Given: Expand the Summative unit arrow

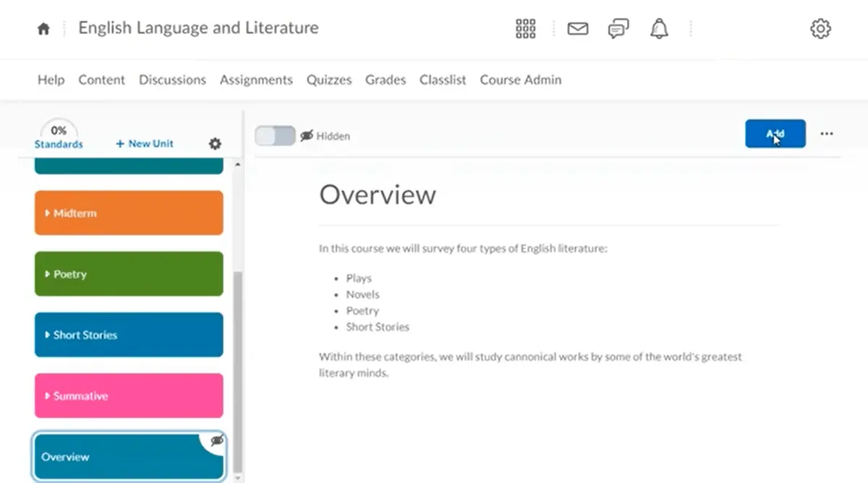Looking at the screenshot, I should pyautogui.click(x=48, y=396).
